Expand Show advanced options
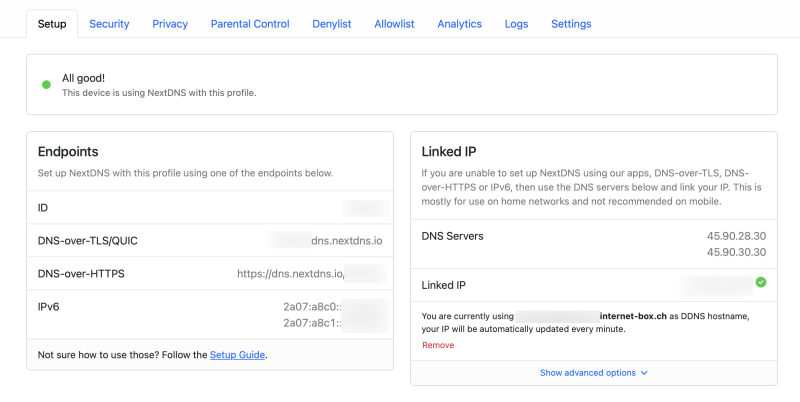The image size is (800, 402). point(594,373)
